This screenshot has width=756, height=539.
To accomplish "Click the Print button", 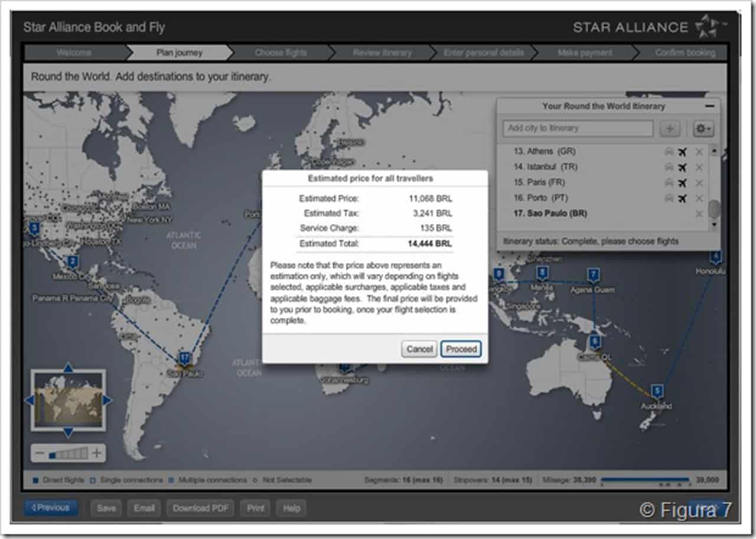I will [255, 508].
